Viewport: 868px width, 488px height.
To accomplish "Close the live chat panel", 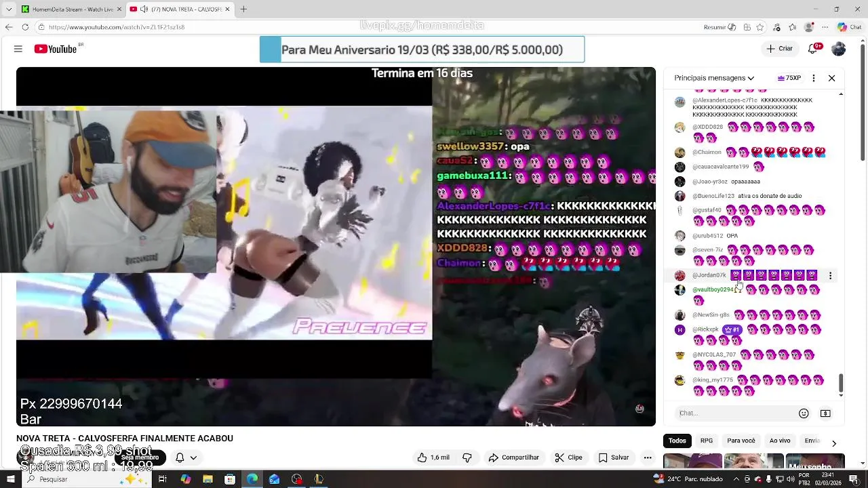I will coord(832,78).
